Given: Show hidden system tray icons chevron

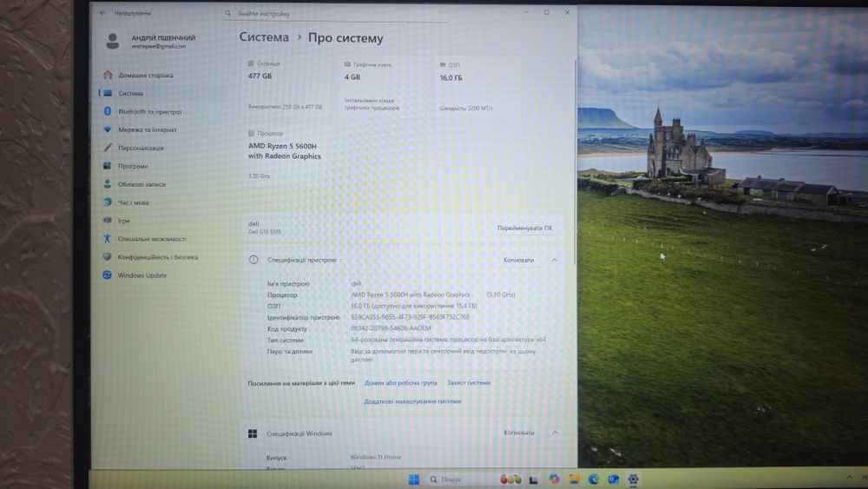Looking at the screenshot, I should pos(849,478).
